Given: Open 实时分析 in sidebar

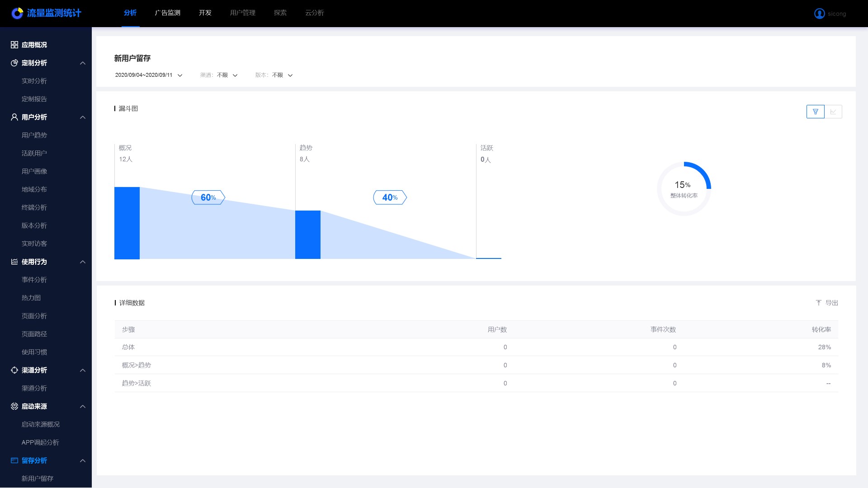Looking at the screenshot, I should pos(34,81).
